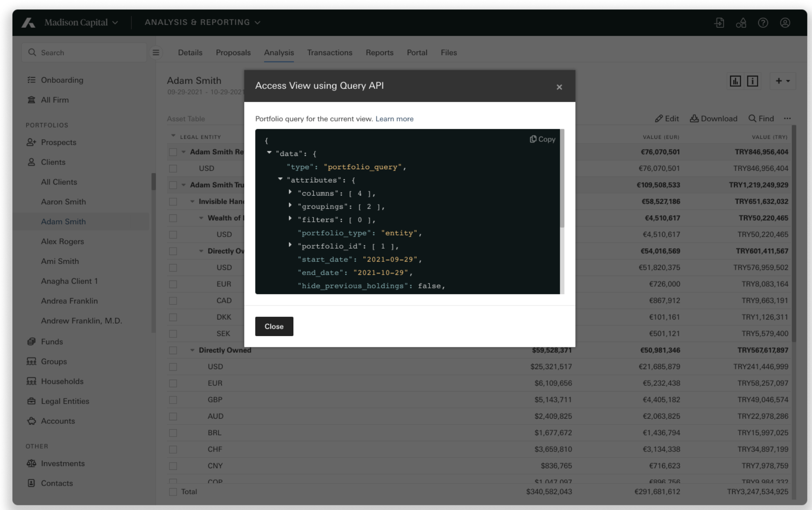The height and width of the screenshot is (510, 812).
Task: Open the Analysis & Reporting dropdown
Action: [x=202, y=22]
